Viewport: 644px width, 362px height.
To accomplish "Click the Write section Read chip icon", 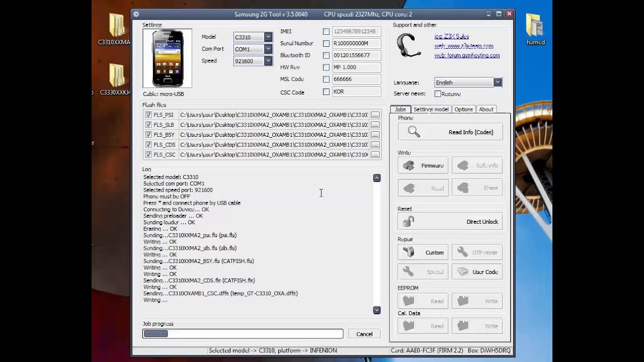I will (409, 188).
